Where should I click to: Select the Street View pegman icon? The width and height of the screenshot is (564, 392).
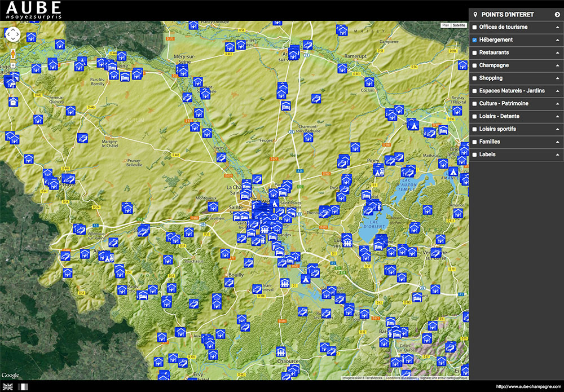[12, 54]
